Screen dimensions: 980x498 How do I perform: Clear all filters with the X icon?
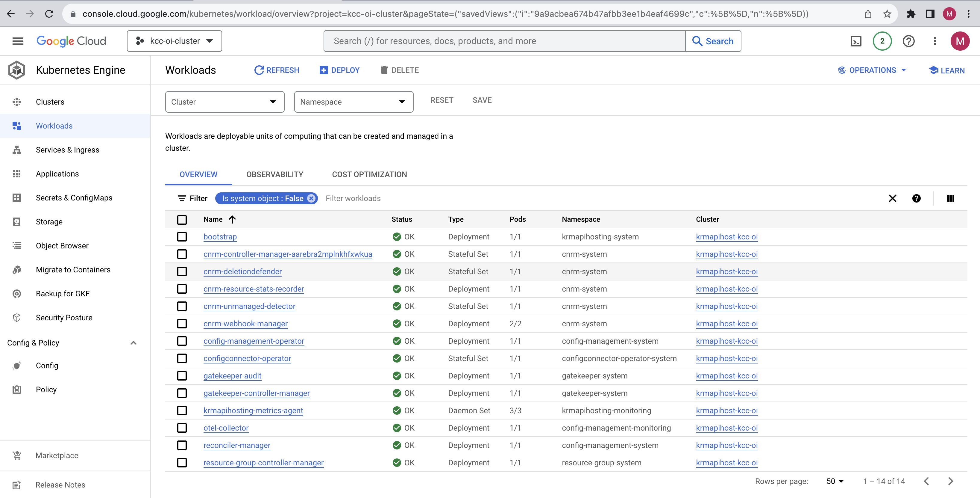pyautogui.click(x=893, y=198)
